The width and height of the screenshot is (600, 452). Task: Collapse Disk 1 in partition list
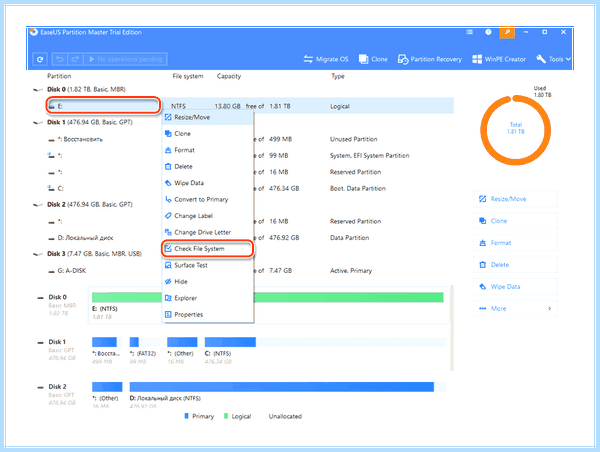pyautogui.click(x=38, y=122)
